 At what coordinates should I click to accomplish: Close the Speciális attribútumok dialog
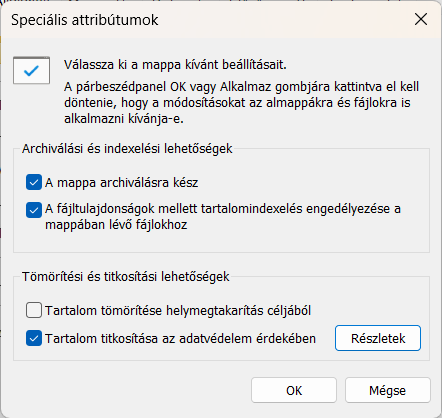coord(421,19)
